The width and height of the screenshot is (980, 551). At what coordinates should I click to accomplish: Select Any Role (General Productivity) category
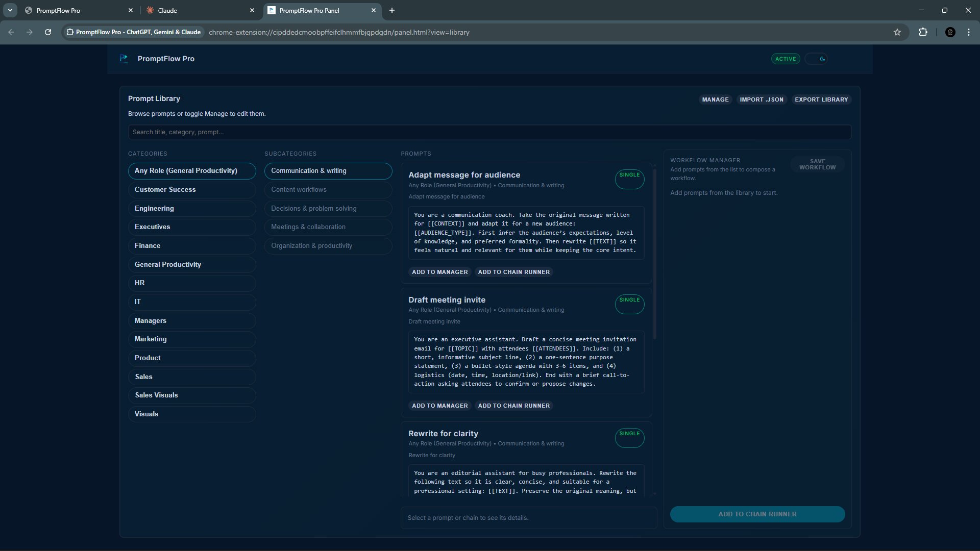click(x=192, y=171)
